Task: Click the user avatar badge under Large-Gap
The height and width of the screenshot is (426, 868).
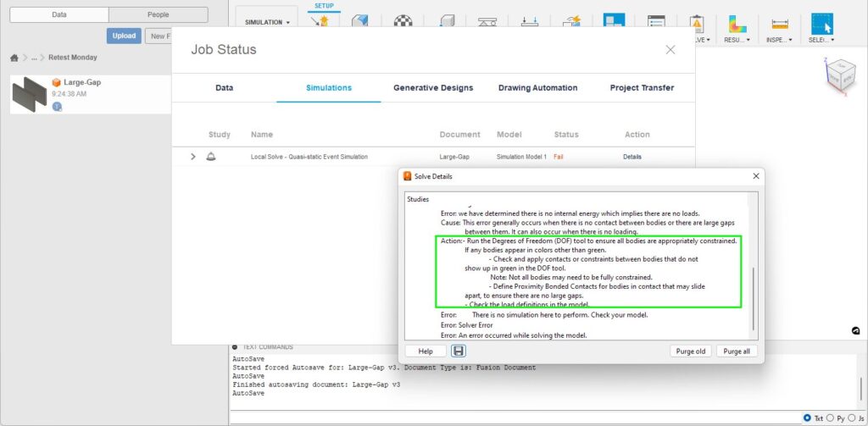Action: pyautogui.click(x=57, y=106)
